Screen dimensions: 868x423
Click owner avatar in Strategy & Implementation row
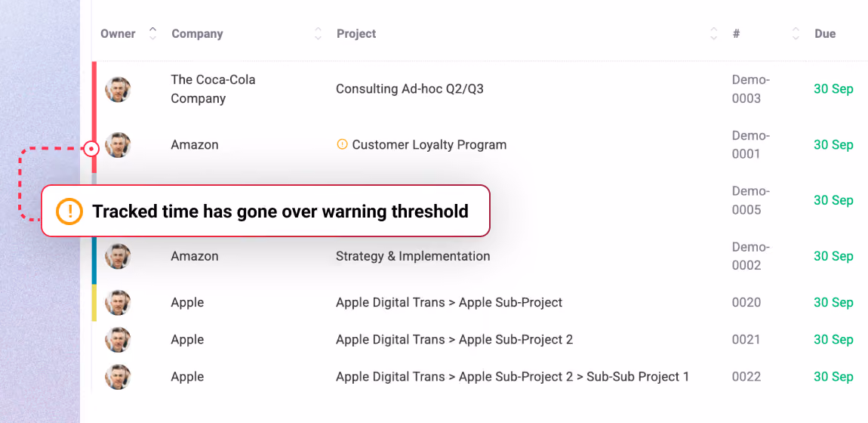pos(118,256)
